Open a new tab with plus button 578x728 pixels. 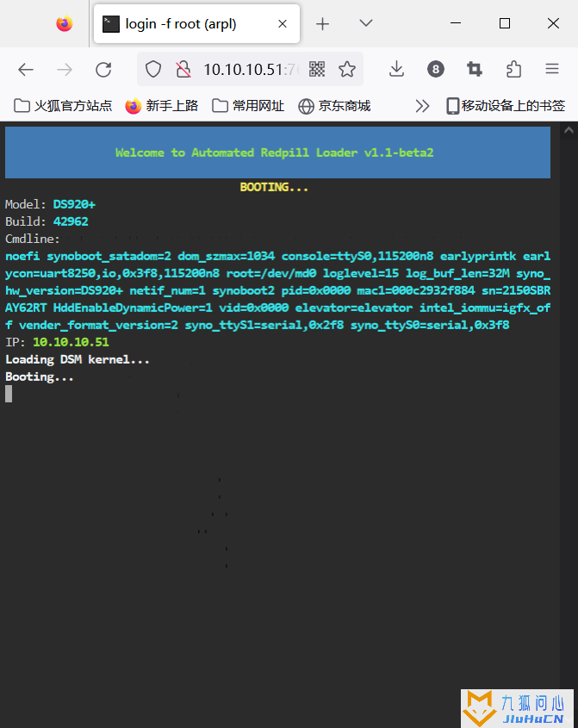[x=322, y=23]
